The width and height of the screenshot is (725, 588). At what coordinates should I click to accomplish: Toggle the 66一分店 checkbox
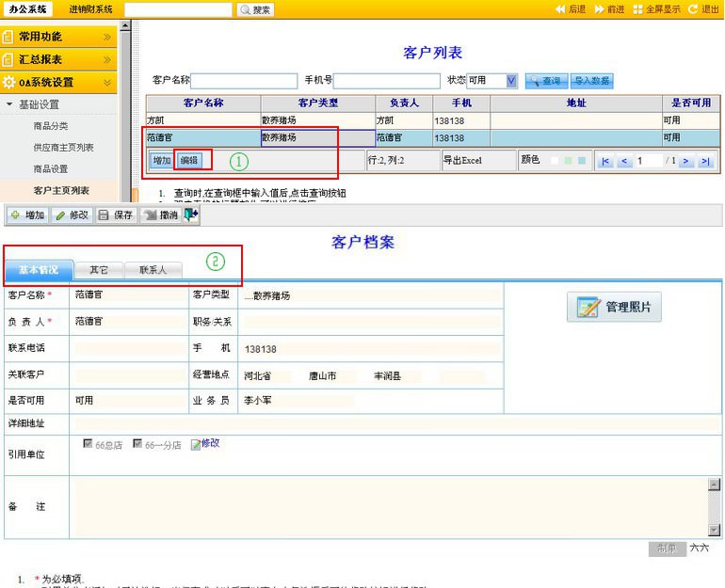coord(137,443)
